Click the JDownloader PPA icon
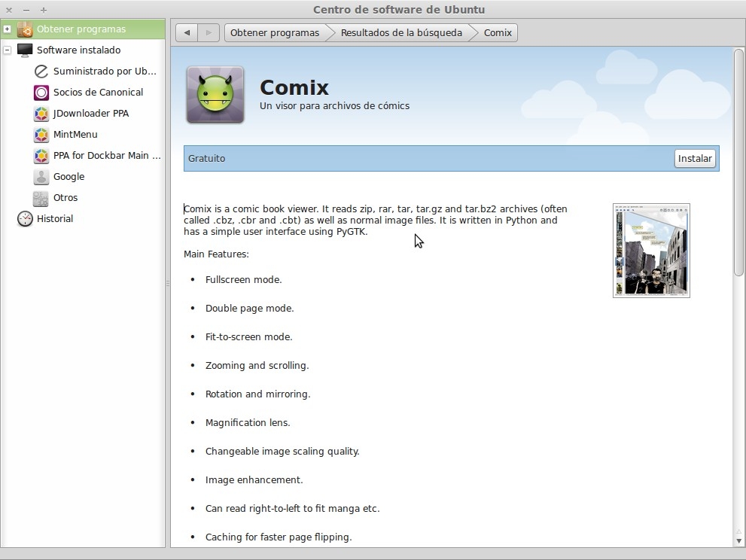 [41, 113]
